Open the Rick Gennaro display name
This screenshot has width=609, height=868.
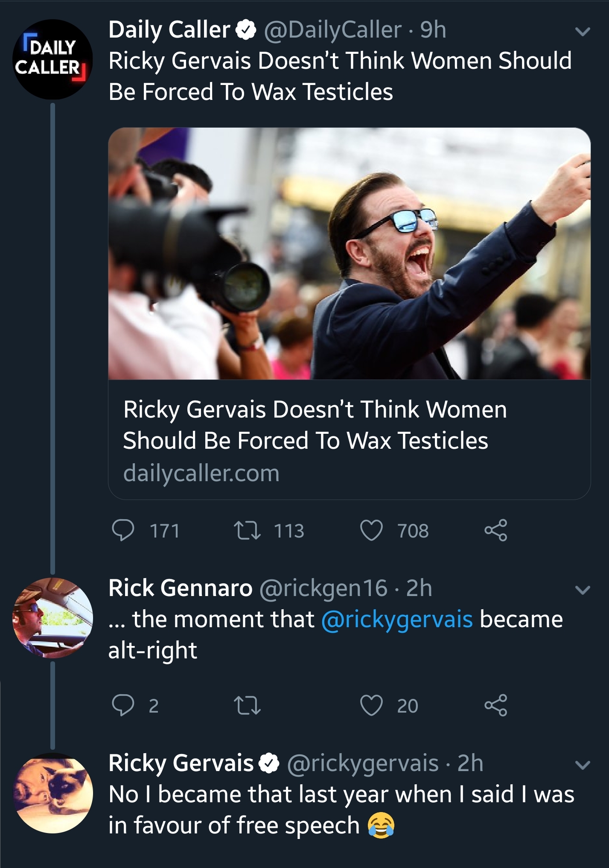tap(181, 588)
